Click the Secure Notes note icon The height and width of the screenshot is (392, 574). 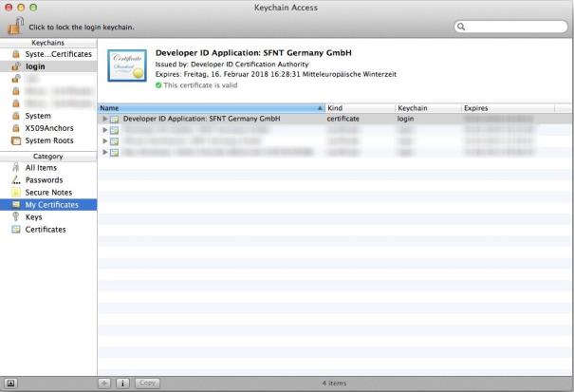16,193
